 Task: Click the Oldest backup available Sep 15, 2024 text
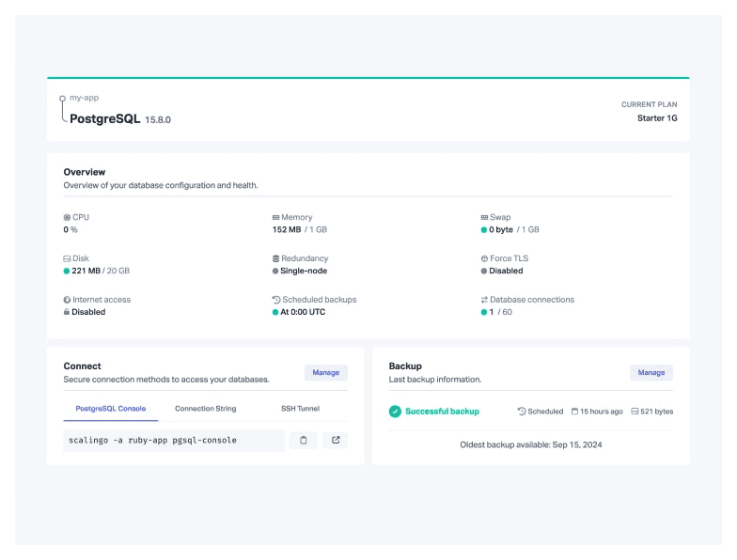pyautogui.click(x=530, y=445)
